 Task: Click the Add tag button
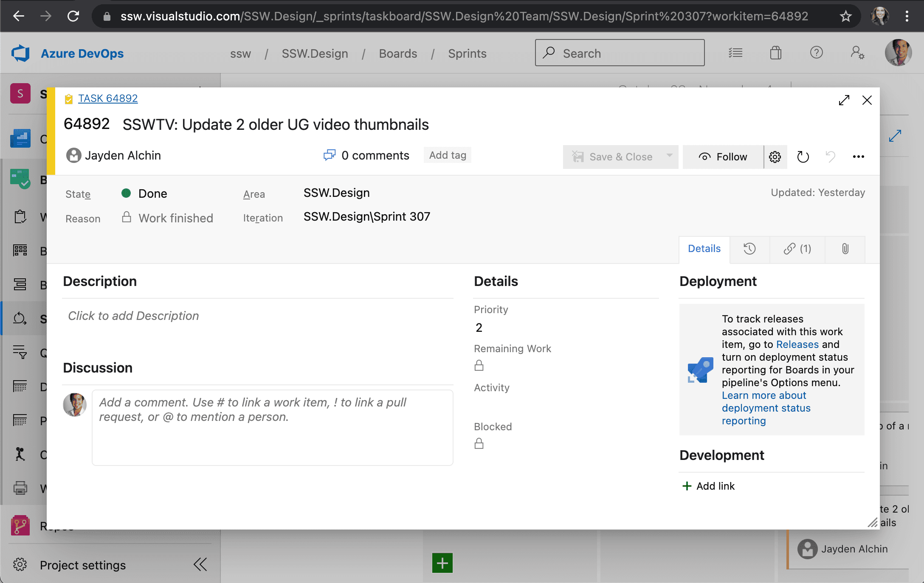(x=448, y=155)
